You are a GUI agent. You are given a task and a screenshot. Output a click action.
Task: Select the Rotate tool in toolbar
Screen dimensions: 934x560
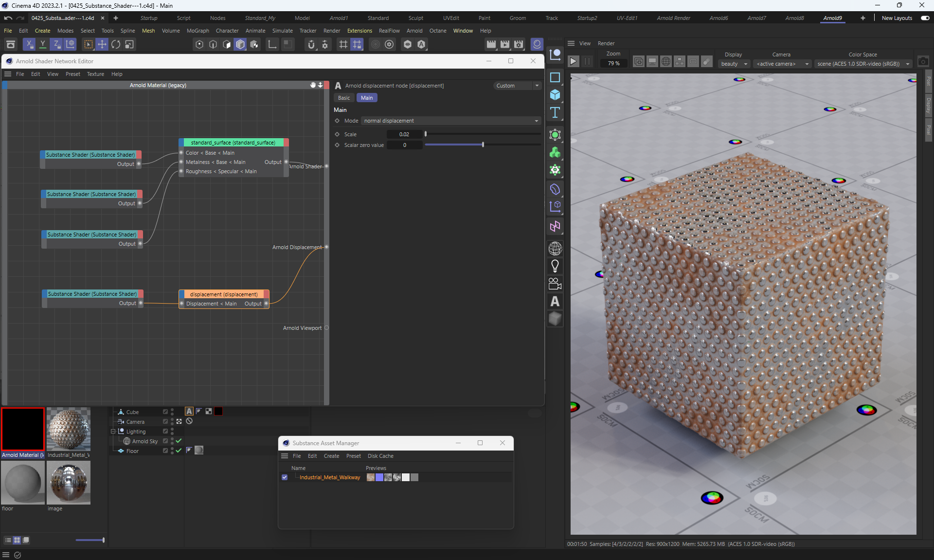point(116,44)
